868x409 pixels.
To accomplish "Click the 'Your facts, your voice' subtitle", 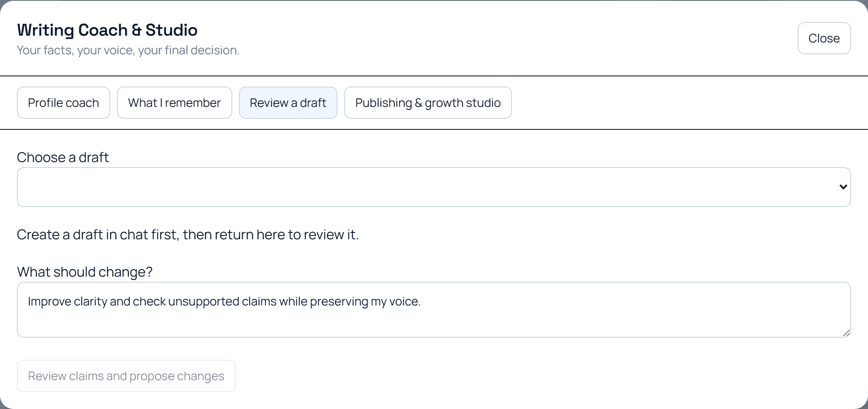I will 128,50.
